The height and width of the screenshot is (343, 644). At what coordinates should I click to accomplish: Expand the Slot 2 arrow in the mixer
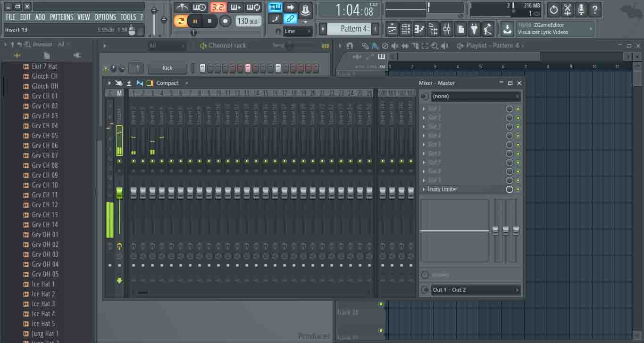[x=423, y=118]
